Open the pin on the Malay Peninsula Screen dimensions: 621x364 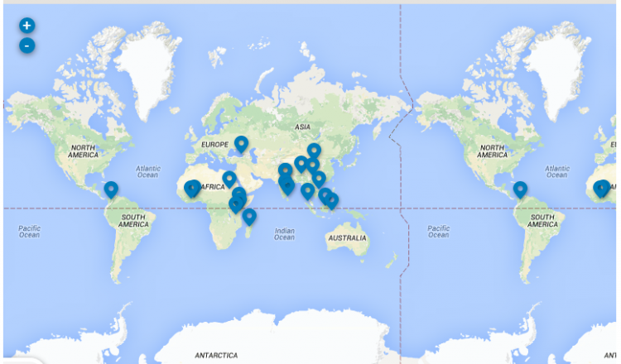point(307,191)
